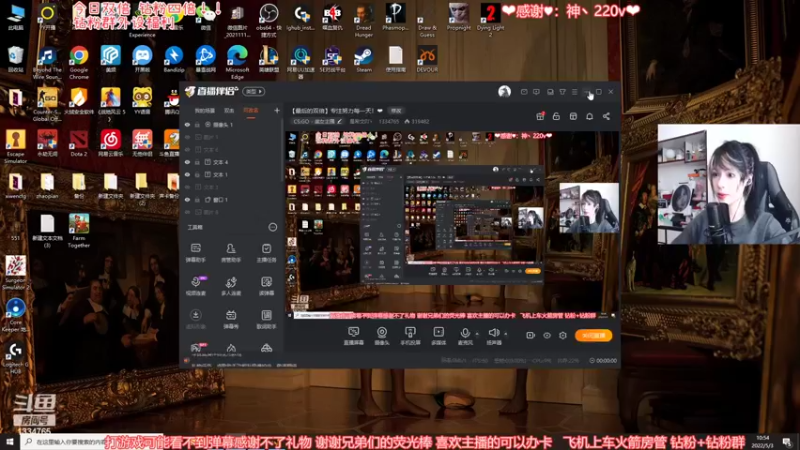This screenshot has height=450, width=800.
Task: Toggle preview eye icon in bottom bar
Action: tap(546, 335)
